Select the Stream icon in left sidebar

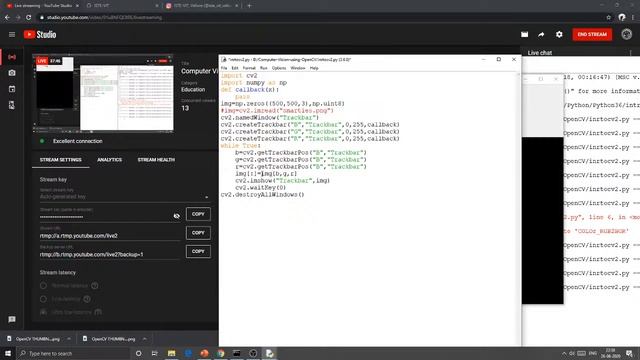[12, 57]
